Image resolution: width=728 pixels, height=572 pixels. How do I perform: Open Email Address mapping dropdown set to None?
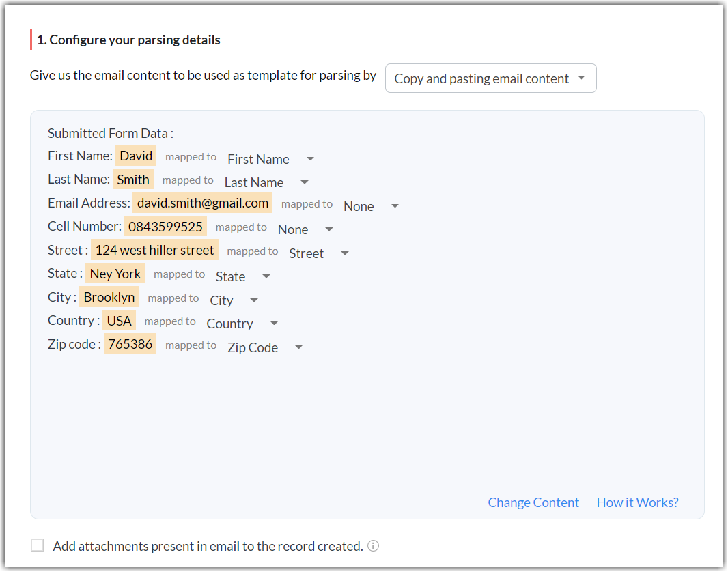[371, 206]
